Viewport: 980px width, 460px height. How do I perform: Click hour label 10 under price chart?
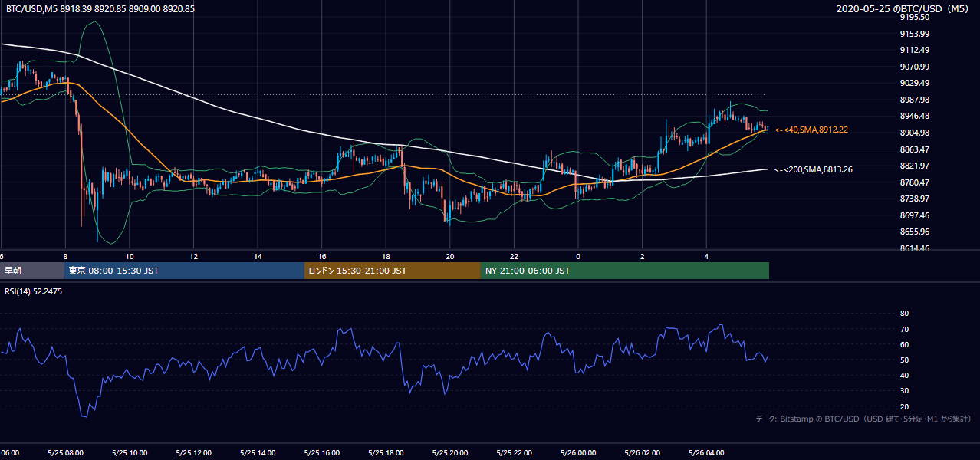click(130, 256)
